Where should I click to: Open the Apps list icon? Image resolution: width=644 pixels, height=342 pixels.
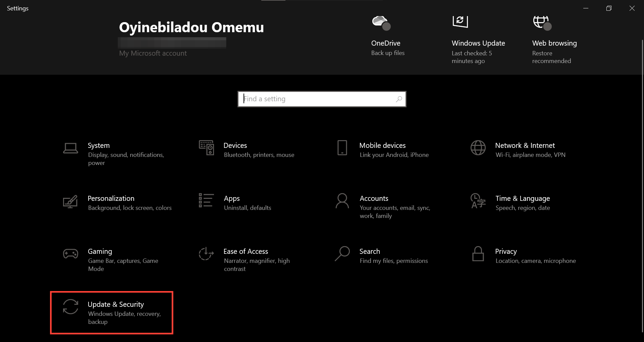(x=206, y=200)
